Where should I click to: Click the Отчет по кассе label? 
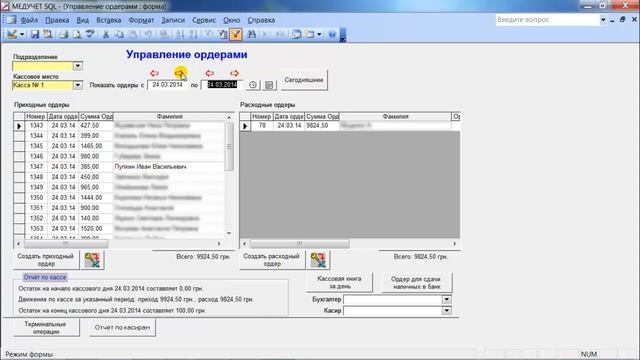pyautogui.click(x=45, y=278)
